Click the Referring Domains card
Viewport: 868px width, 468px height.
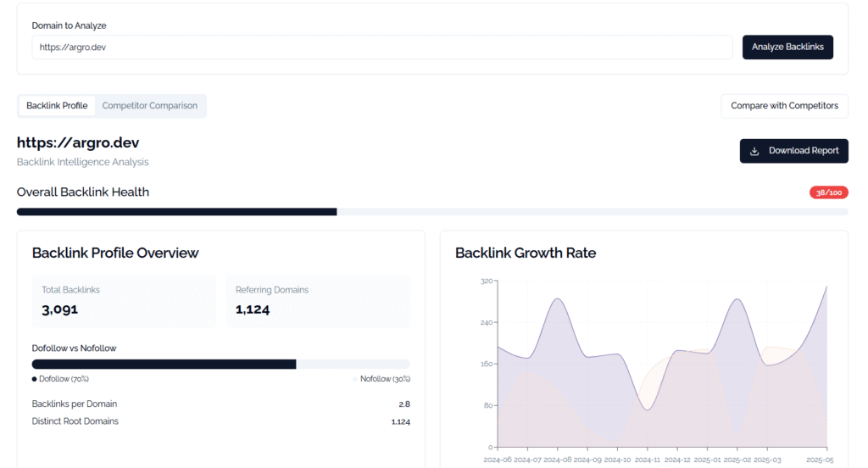319,301
